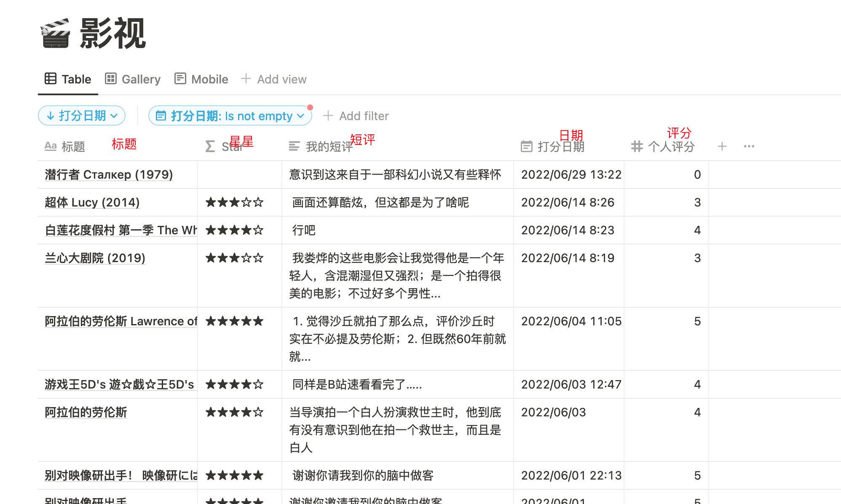The height and width of the screenshot is (504, 841).
Task: Open the 打分日期 sort dropdown
Action: (x=82, y=115)
